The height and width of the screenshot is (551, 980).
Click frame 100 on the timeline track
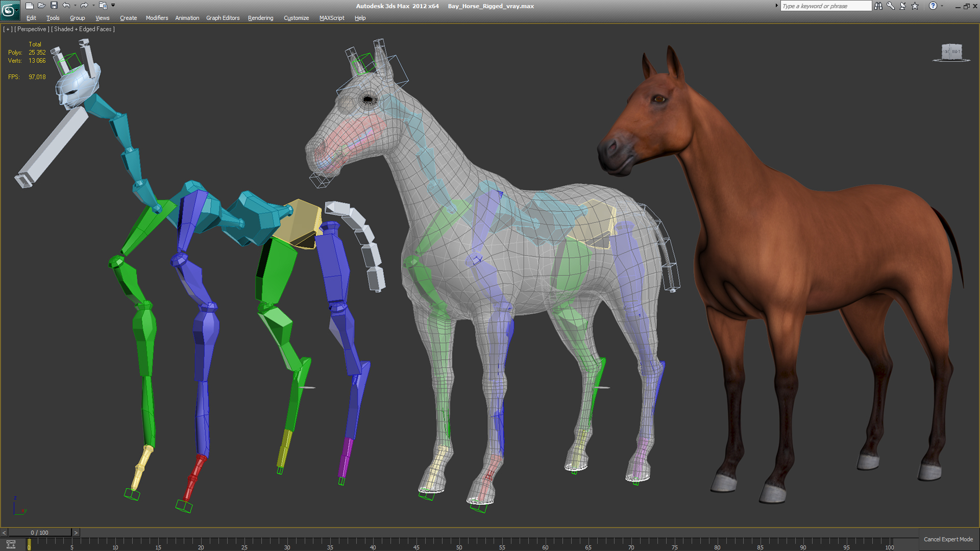pos(889,544)
